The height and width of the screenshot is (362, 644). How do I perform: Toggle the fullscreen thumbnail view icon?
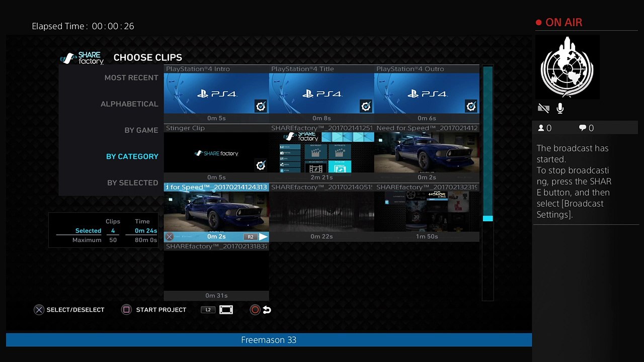[x=226, y=310]
